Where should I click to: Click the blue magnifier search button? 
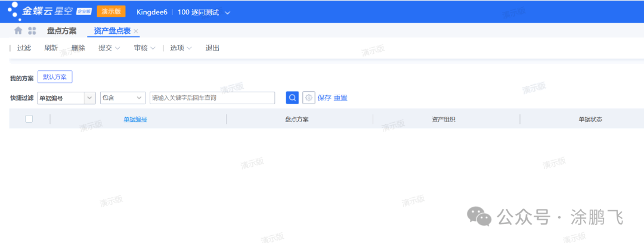(x=292, y=98)
